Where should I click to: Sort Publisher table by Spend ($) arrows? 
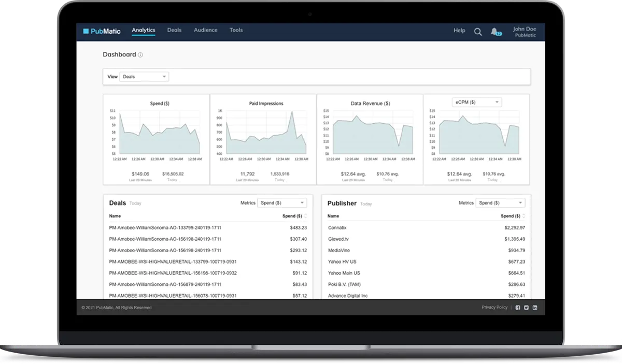[x=524, y=216]
